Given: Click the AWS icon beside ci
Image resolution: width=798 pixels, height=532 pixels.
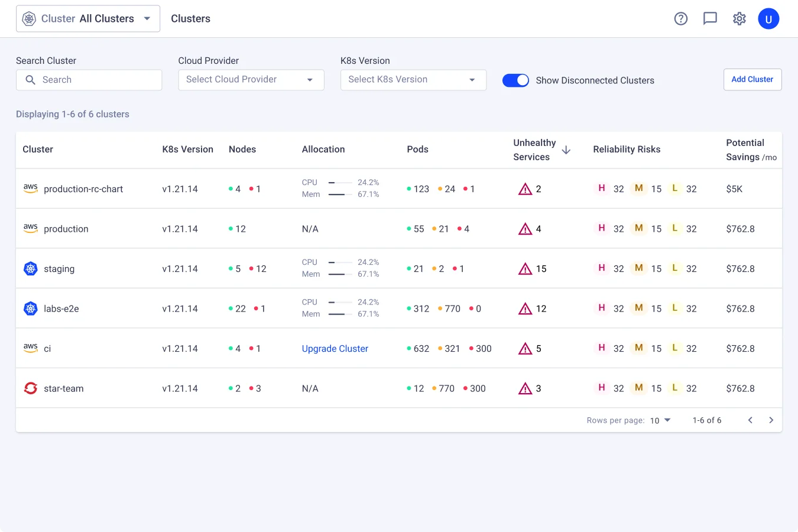Looking at the screenshot, I should click(x=31, y=348).
